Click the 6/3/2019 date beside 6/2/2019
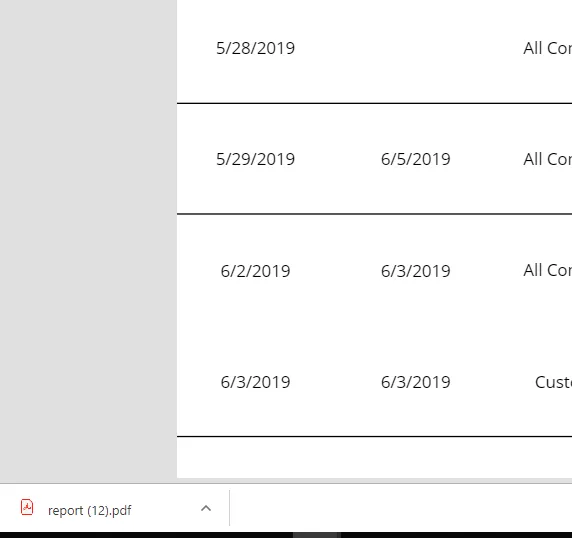 tap(416, 271)
